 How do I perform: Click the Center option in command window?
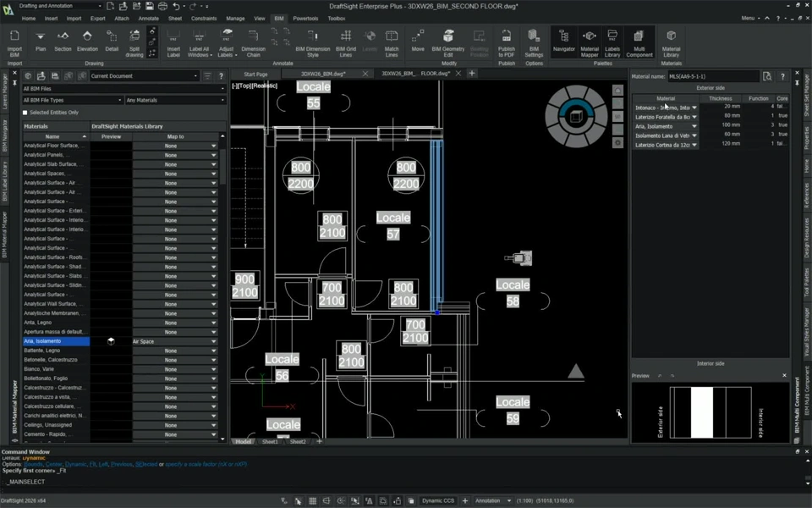[x=55, y=464]
